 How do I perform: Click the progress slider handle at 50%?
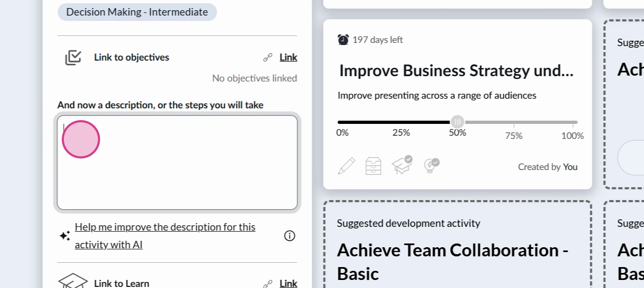(457, 122)
